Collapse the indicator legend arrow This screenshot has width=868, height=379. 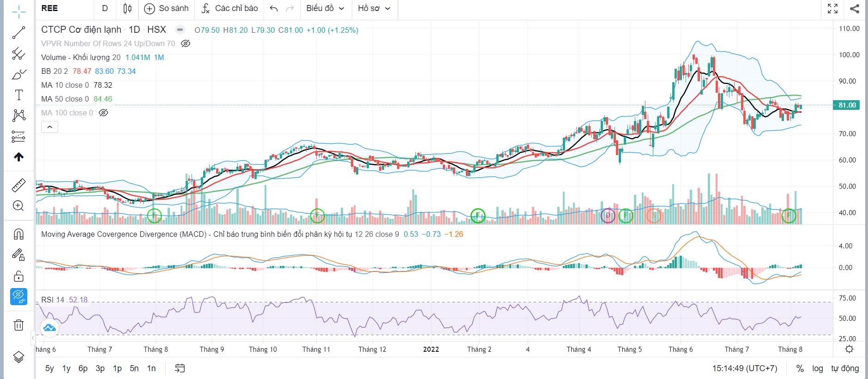click(49, 127)
